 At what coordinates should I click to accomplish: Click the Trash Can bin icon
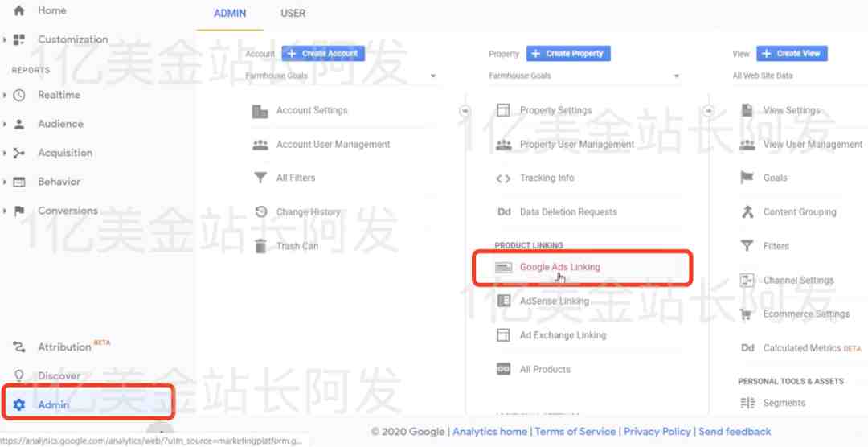(260, 246)
